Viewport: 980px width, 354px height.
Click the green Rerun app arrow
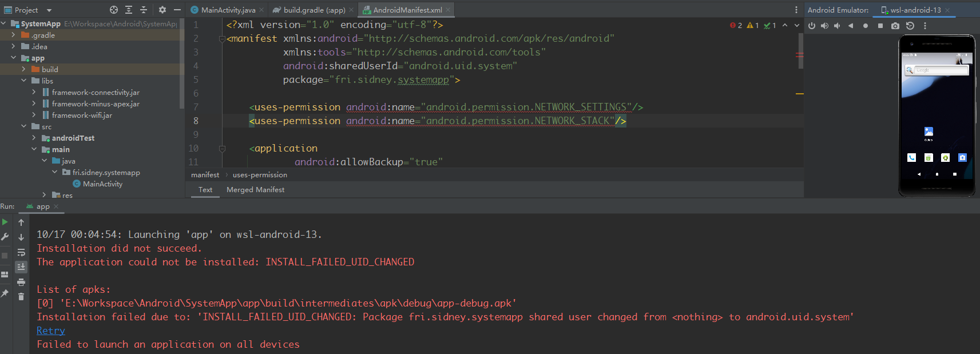click(x=5, y=222)
